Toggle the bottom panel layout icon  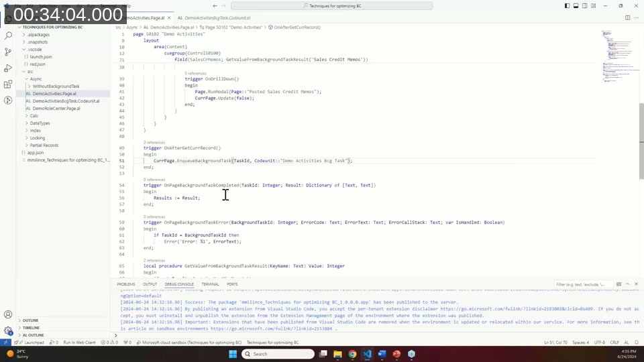[x=576, y=6]
